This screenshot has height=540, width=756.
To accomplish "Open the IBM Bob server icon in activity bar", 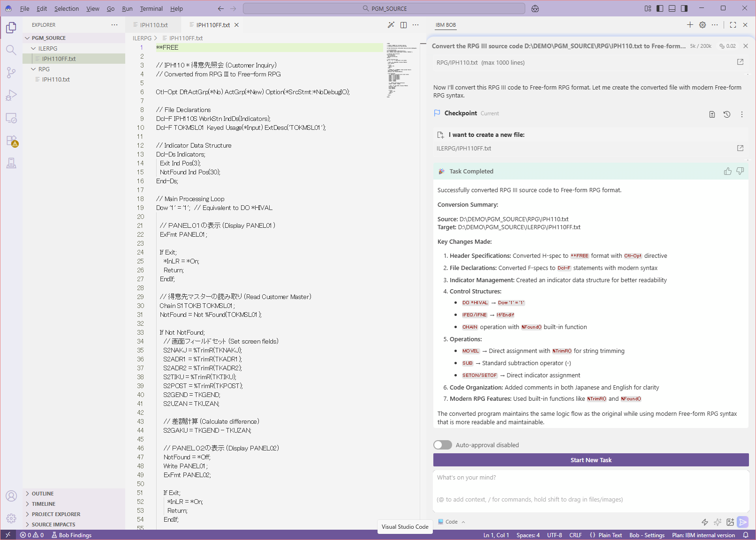I will (11, 163).
